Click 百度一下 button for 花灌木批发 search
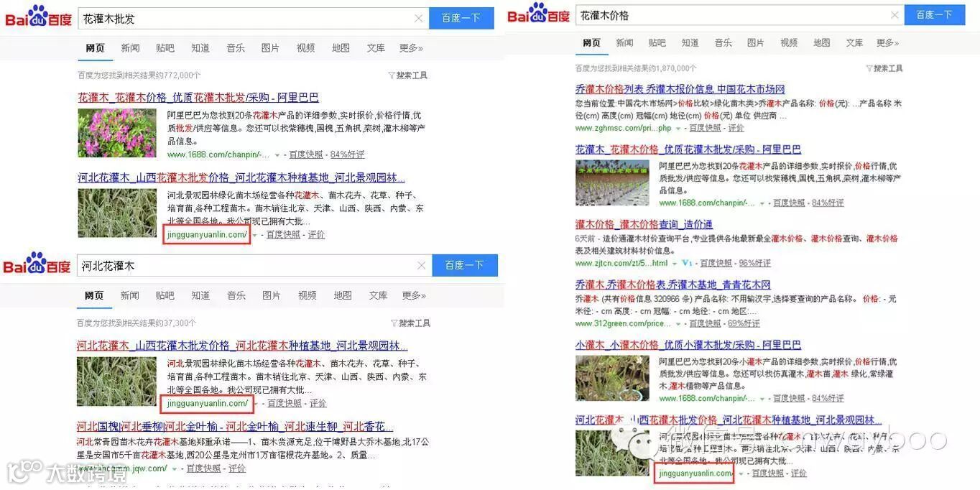The height and width of the screenshot is (490, 980). pyautogui.click(x=461, y=18)
